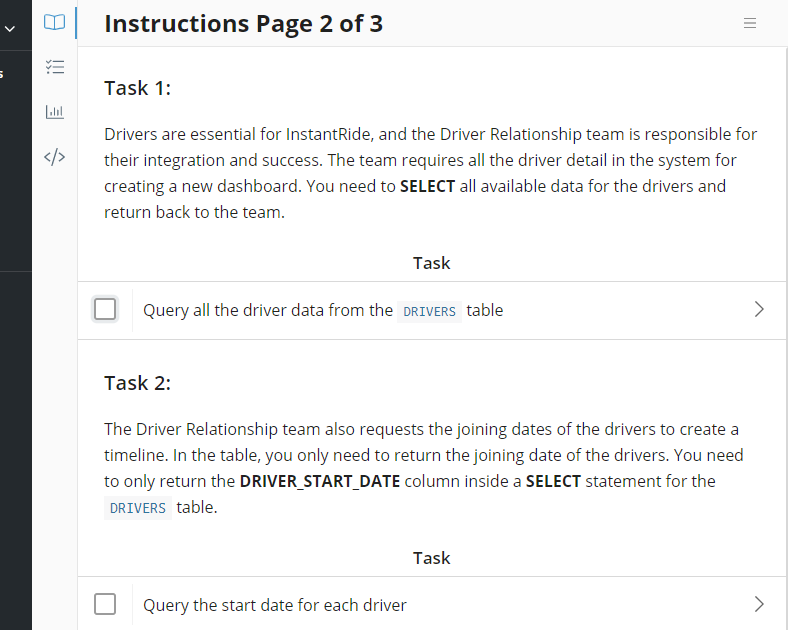This screenshot has height=630, width=788.
Task: Click the DRIVERS code tag in Task 1 row
Action: (x=429, y=311)
